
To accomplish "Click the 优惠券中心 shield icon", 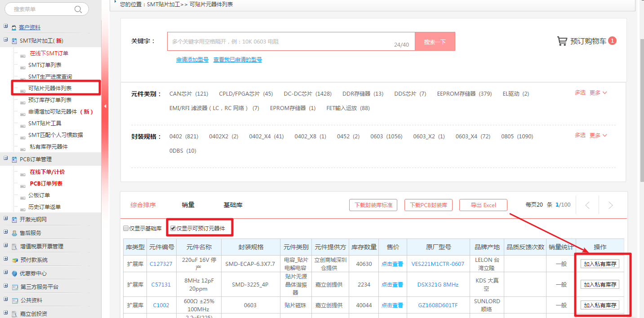I will (14, 274).
